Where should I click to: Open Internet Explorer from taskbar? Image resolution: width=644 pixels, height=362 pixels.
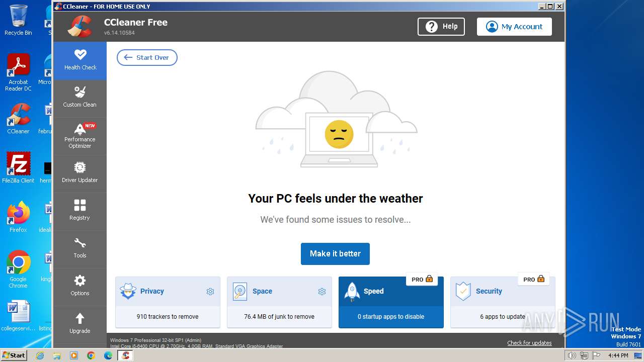click(x=40, y=355)
